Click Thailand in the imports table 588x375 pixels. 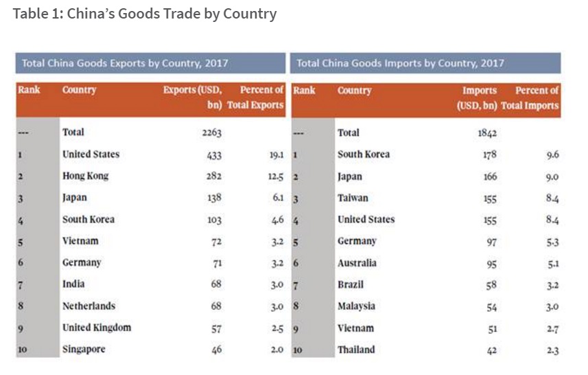(x=356, y=350)
